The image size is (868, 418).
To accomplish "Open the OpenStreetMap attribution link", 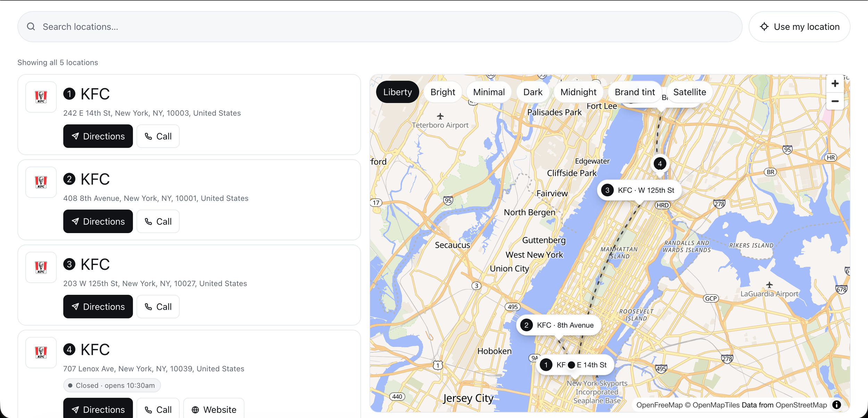I will [801, 405].
